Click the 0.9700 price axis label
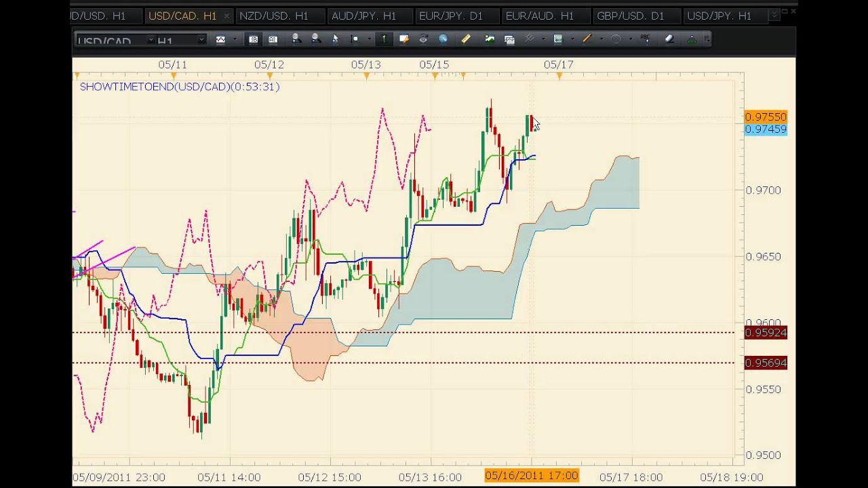 click(x=764, y=190)
